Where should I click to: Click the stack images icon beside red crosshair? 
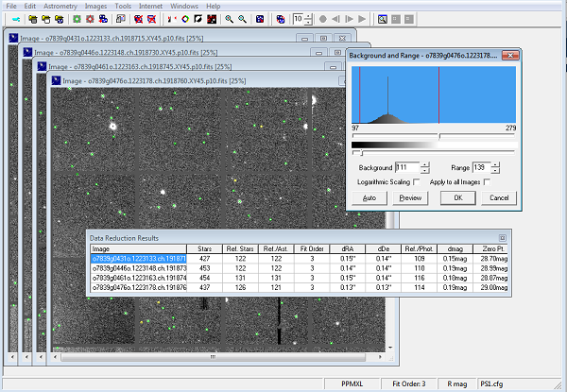point(103,20)
